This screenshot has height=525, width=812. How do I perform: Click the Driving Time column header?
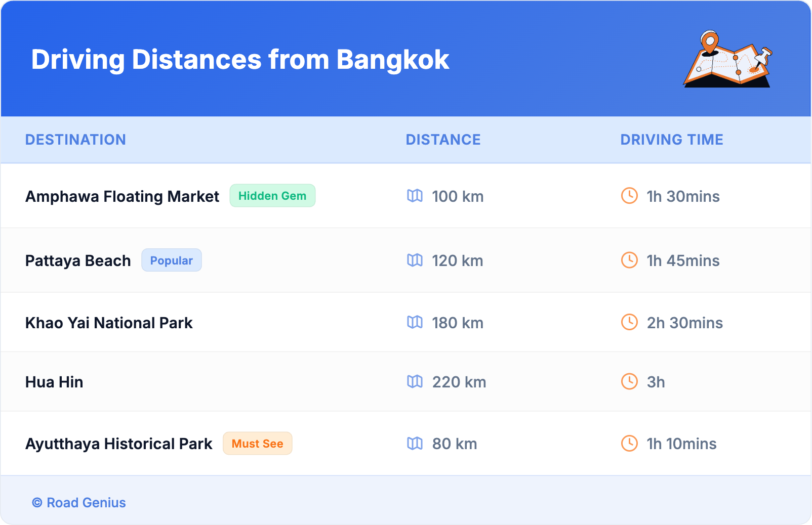tap(671, 140)
